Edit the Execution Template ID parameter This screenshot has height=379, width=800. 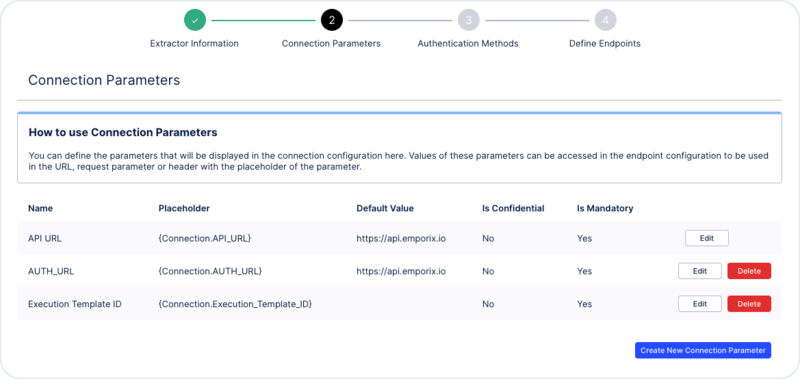click(x=699, y=304)
